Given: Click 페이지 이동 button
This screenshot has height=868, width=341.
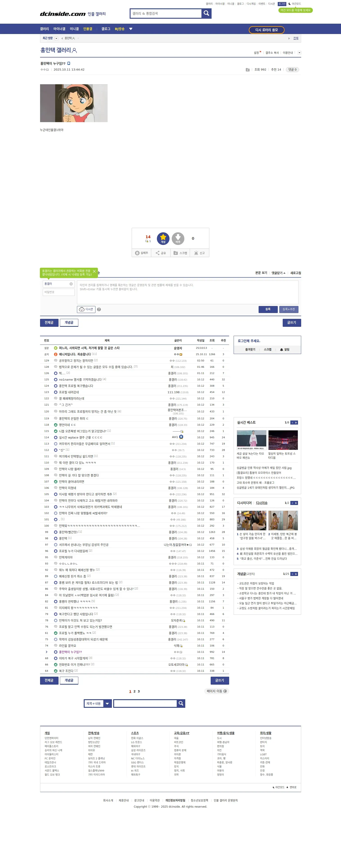Looking at the screenshot, I should 217,691.
